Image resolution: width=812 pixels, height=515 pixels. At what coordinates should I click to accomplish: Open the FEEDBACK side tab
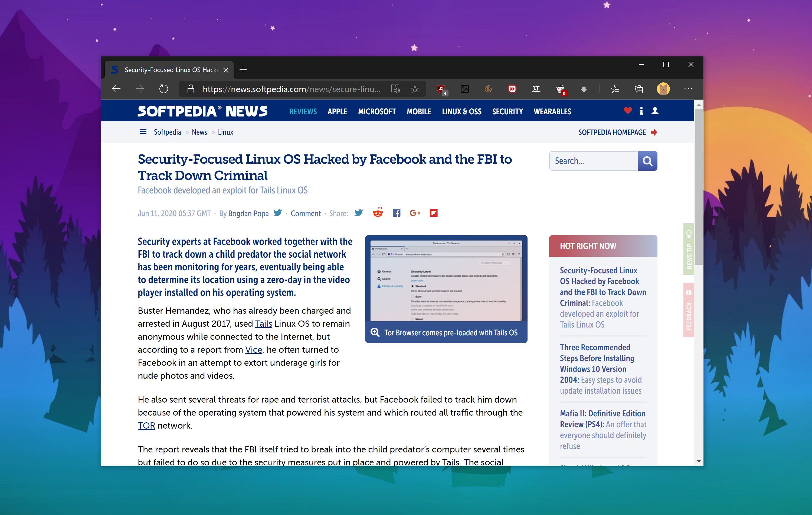pyautogui.click(x=689, y=310)
